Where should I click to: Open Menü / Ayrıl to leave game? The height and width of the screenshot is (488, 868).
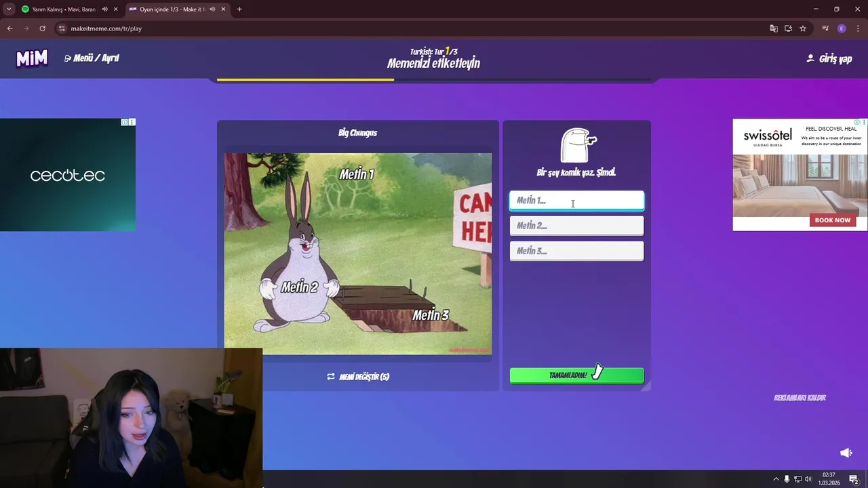(92, 58)
